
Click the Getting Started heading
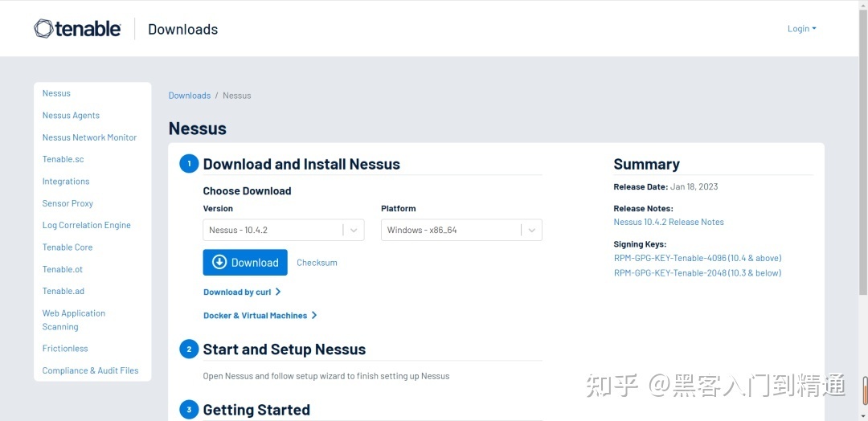click(256, 410)
